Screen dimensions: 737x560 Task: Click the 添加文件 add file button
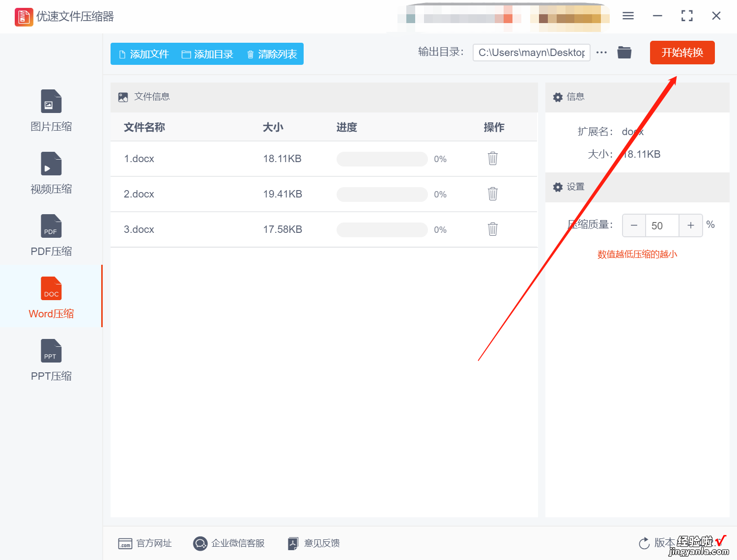coord(144,54)
